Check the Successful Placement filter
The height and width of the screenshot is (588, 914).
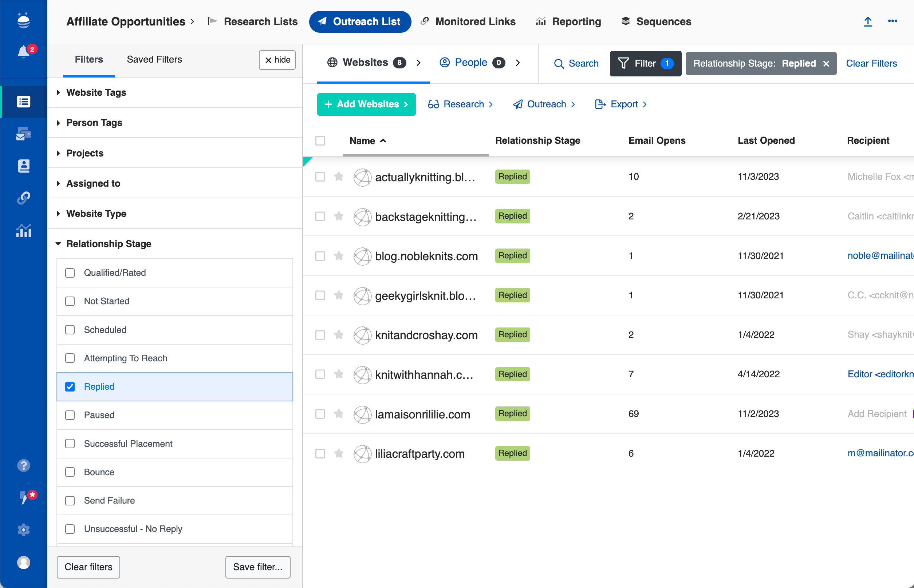tap(70, 443)
